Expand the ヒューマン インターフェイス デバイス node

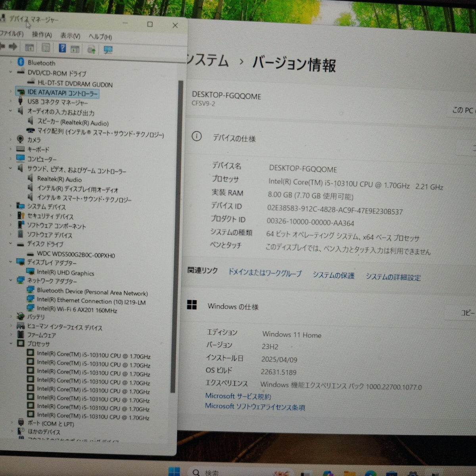[x=11, y=325]
